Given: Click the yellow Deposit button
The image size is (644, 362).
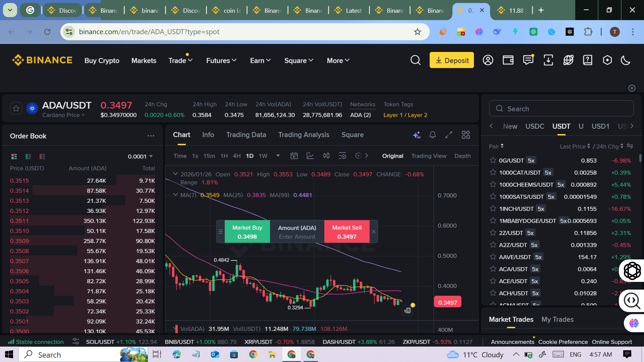Looking at the screenshot, I should (x=451, y=60).
